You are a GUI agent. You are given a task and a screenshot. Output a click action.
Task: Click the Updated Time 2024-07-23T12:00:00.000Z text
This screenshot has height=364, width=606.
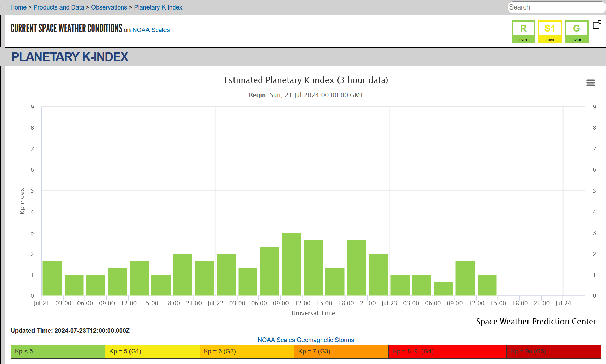coord(70,331)
